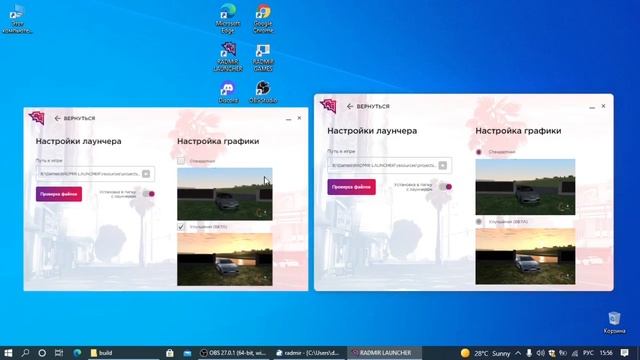Click game path field in left window

click(95, 174)
